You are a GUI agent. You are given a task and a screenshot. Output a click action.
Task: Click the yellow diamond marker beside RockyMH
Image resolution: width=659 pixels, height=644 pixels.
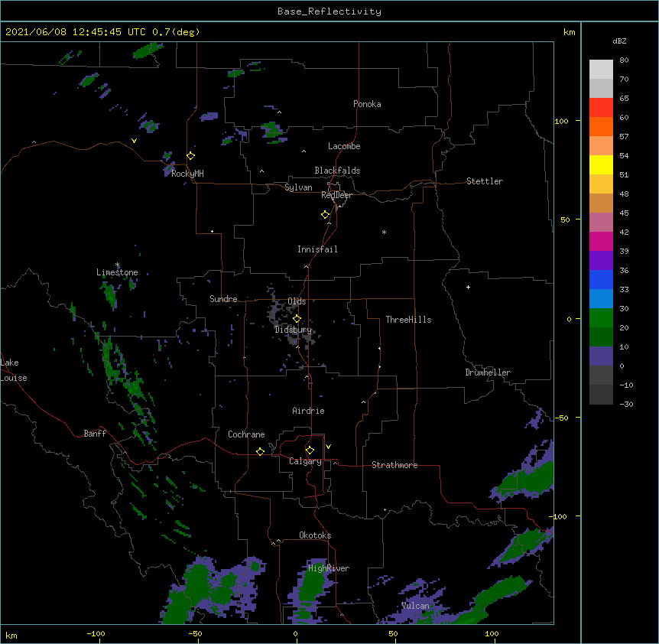pyautogui.click(x=191, y=156)
